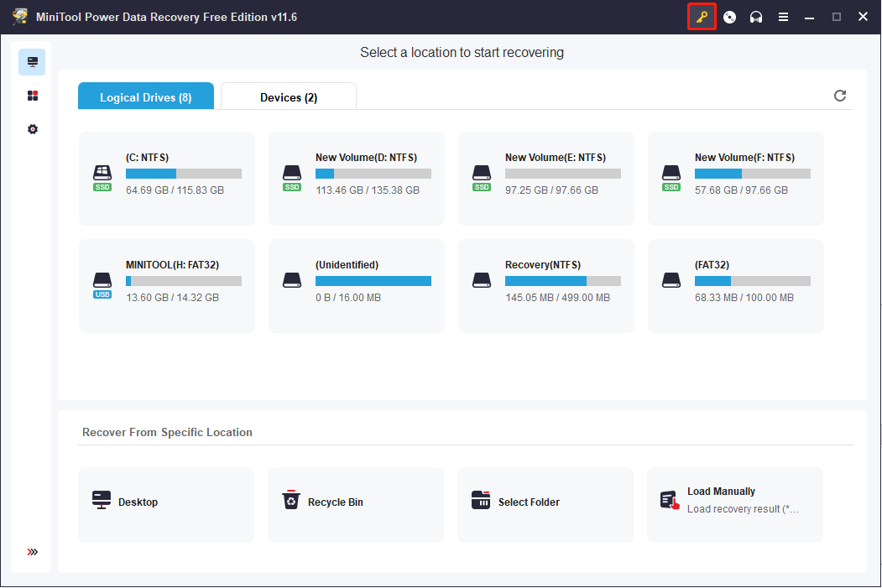The height and width of the screenshot is (588, 882).
Task: Click 0 B / 16.00 MB text
Action: (x=348, y=298)
